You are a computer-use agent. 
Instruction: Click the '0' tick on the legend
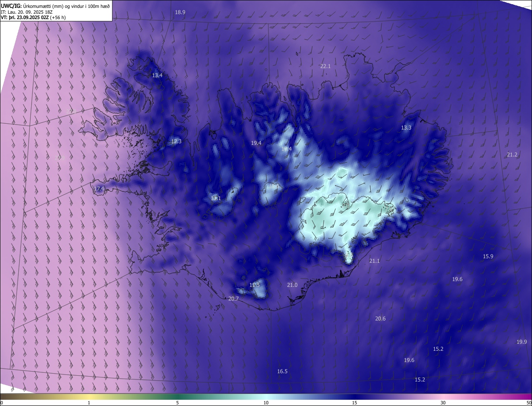(x=2, y=403)
